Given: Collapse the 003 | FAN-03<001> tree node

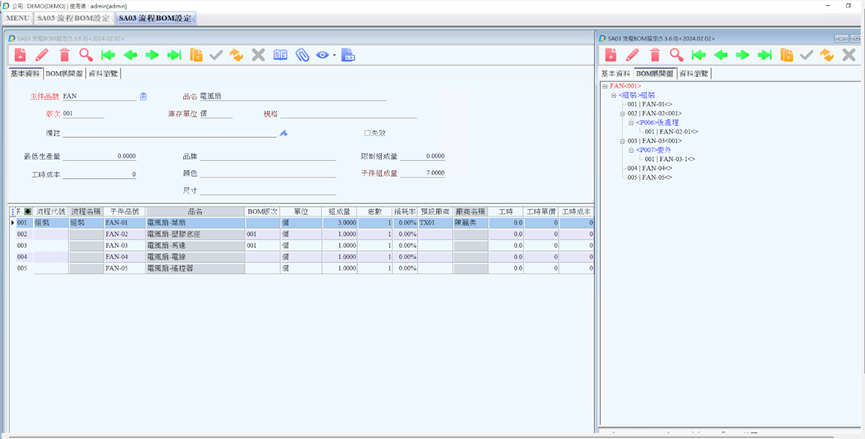Looking at the screenshot, I should 622,141.
